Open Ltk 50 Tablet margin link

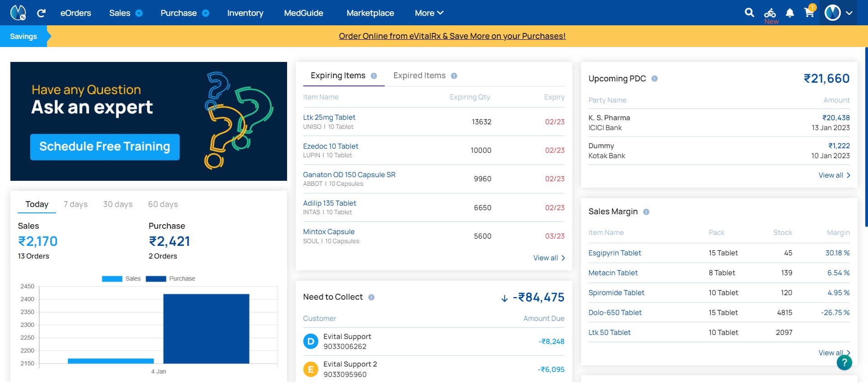point(609,332)
